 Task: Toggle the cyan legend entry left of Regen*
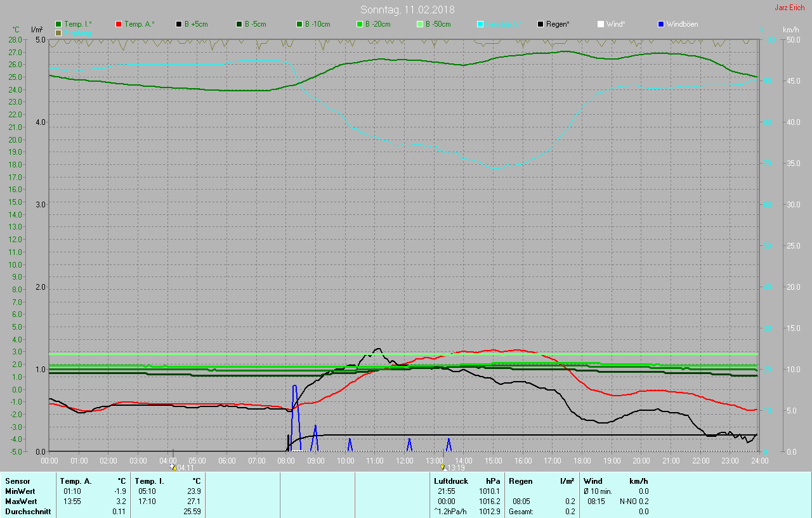click(x=497, y=24)
